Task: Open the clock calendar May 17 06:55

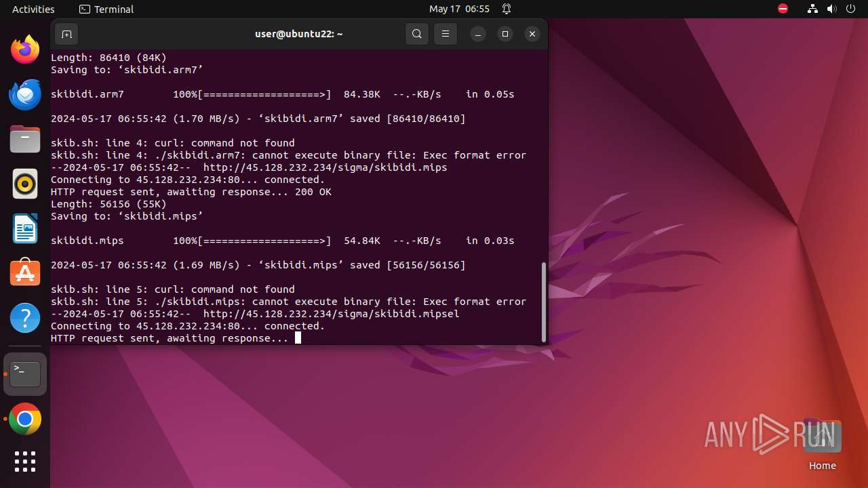Action: [459, 9]
